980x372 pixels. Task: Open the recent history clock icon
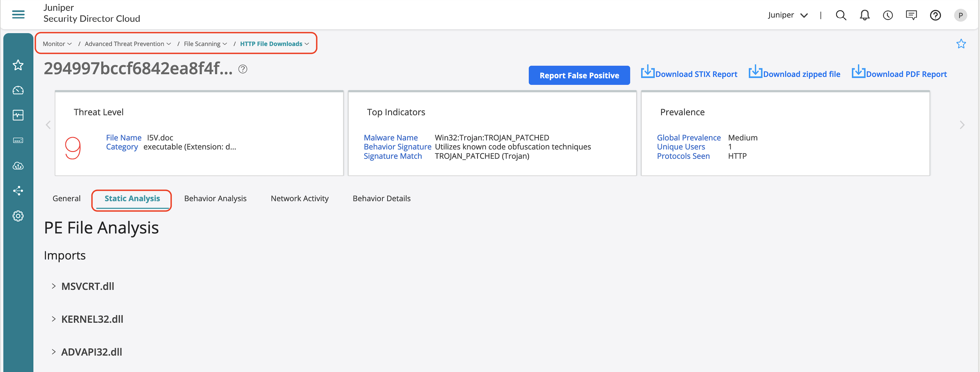(x=887, y=15)
